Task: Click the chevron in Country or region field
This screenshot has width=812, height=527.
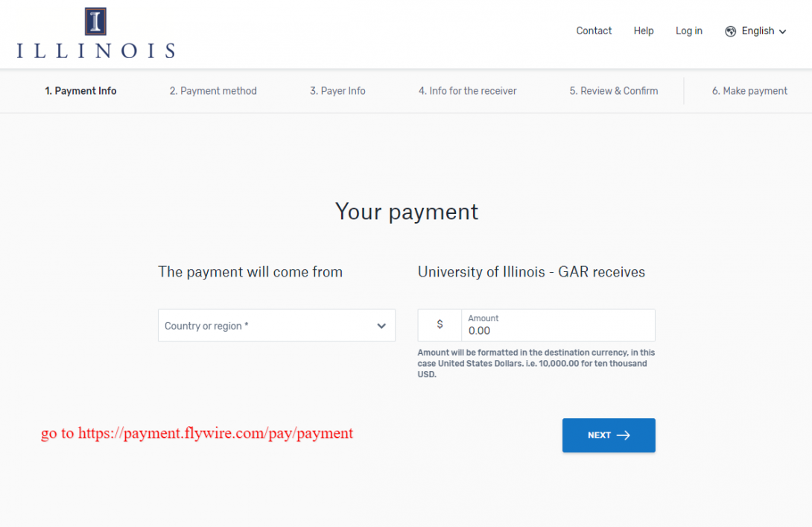Action: (381, 326)
